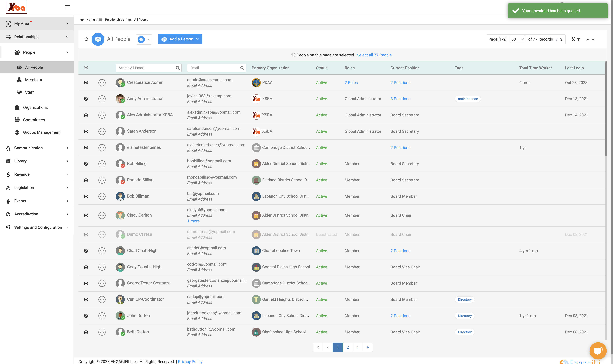Viewport: 613px width, 364px height.
Task: Open the wrench tools menu
Action: (x=590, y=39)
